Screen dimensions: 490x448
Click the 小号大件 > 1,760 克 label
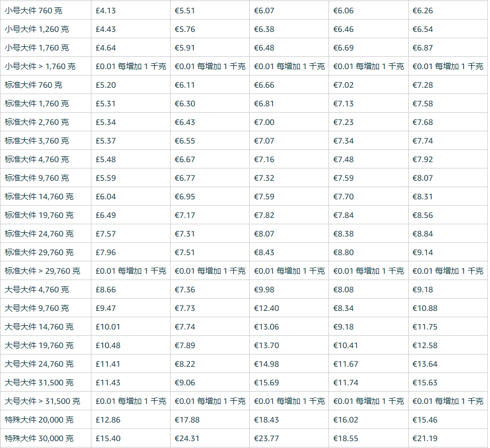[40, 66]
